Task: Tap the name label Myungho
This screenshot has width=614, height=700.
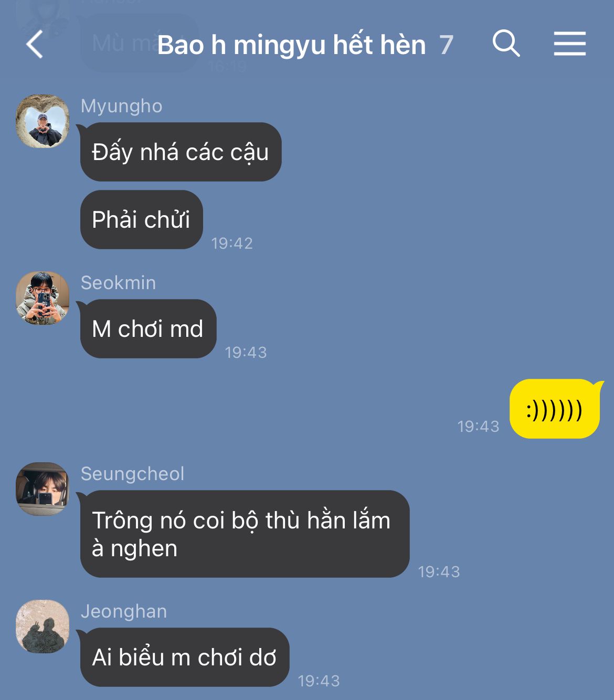Action: (122, 106)
